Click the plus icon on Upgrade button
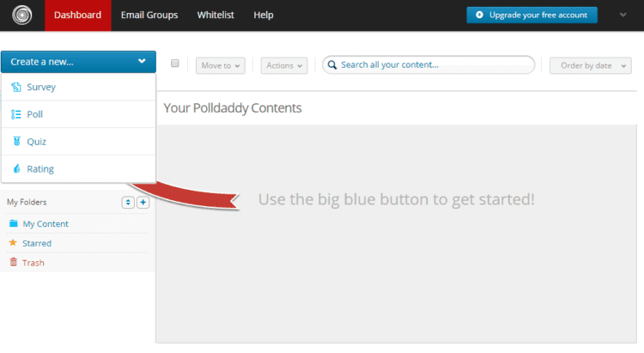Image resolution: width=644 pixels, height=353 pixels. pos(479,15)
